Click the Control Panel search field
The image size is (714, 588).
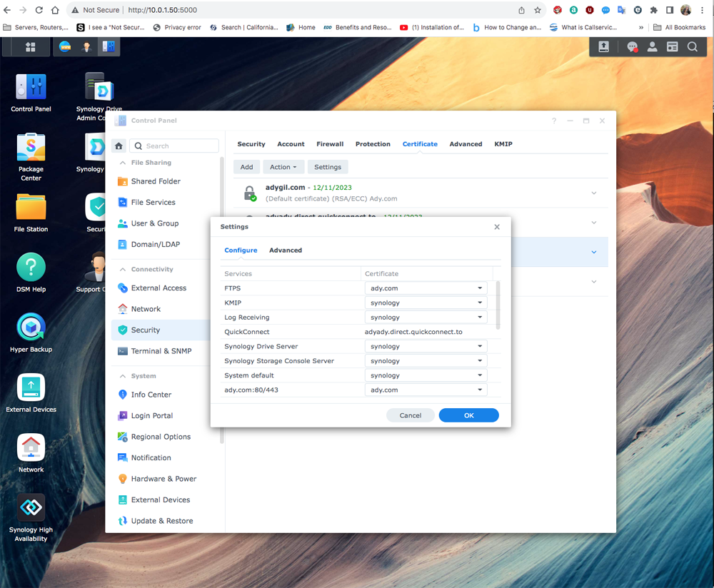180,146
